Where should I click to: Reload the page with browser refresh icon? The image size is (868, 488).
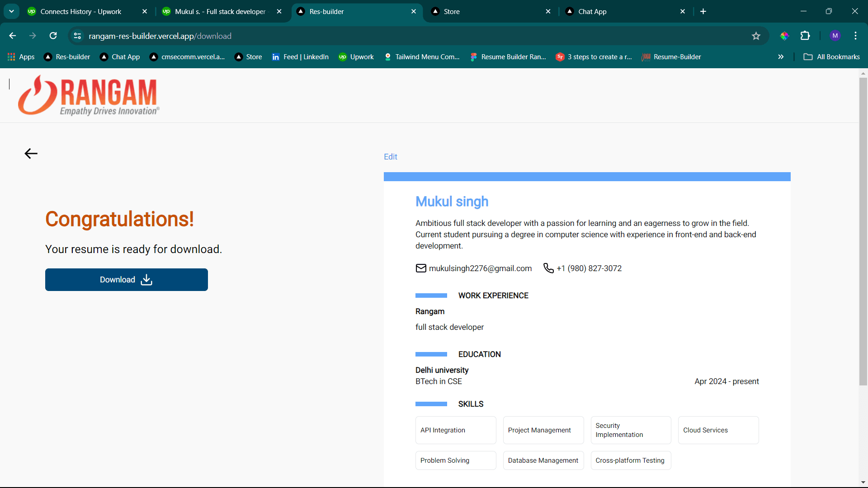[x=53, y=36]
